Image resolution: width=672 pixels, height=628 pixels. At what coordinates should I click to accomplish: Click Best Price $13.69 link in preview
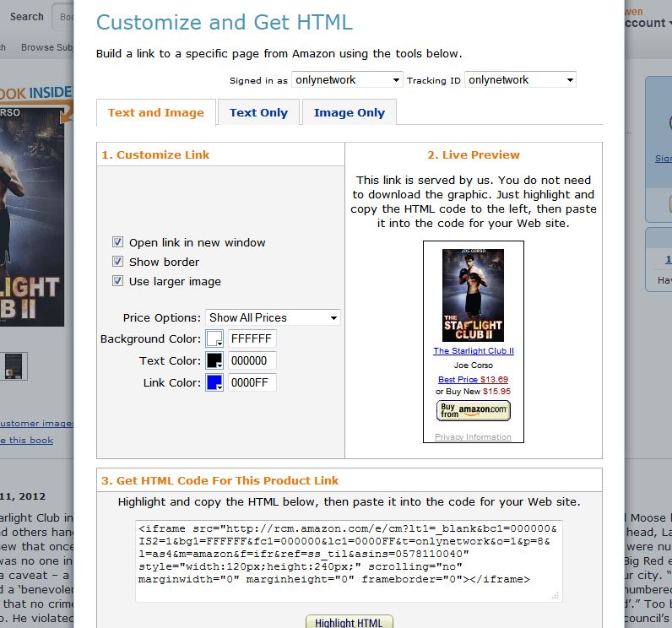tap(473, 380)
